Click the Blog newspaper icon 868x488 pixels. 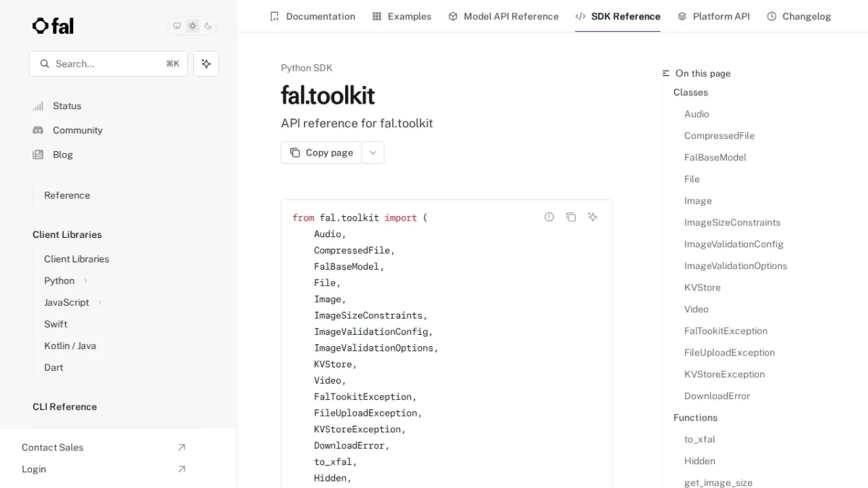(x=38, y=155)
